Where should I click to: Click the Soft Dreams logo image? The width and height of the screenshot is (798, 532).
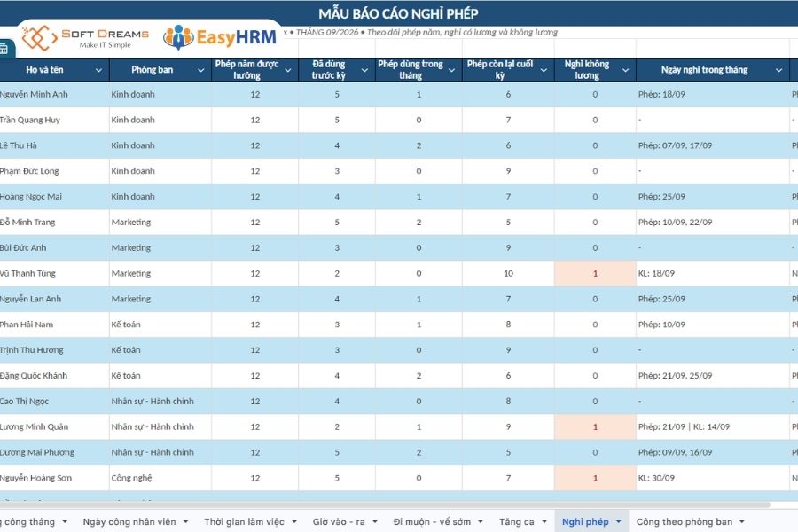click(85, 38)
